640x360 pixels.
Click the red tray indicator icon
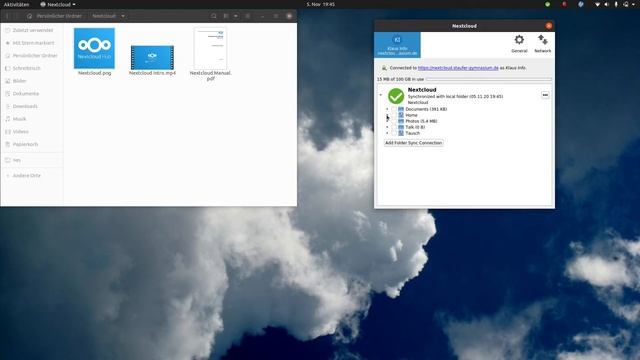[564, 4]
